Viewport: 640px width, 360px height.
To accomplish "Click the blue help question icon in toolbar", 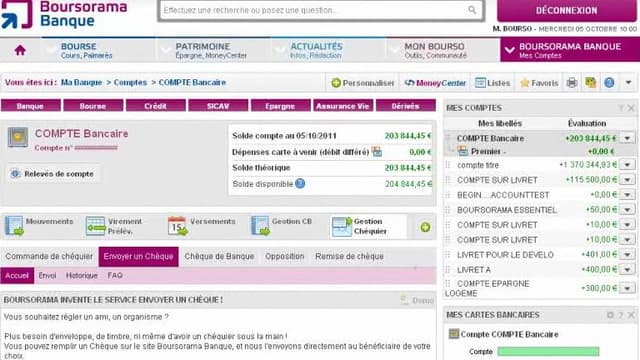I will 609,83.
